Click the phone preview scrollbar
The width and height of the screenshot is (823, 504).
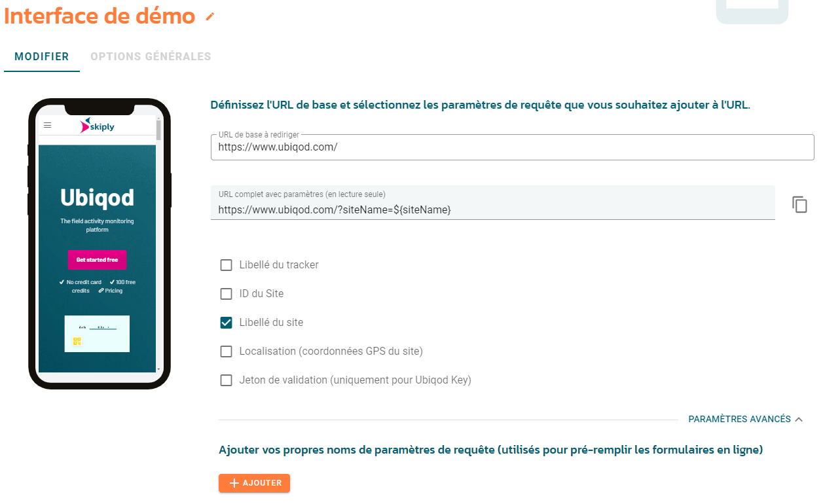pyautogui.click(x=158, y=130)
